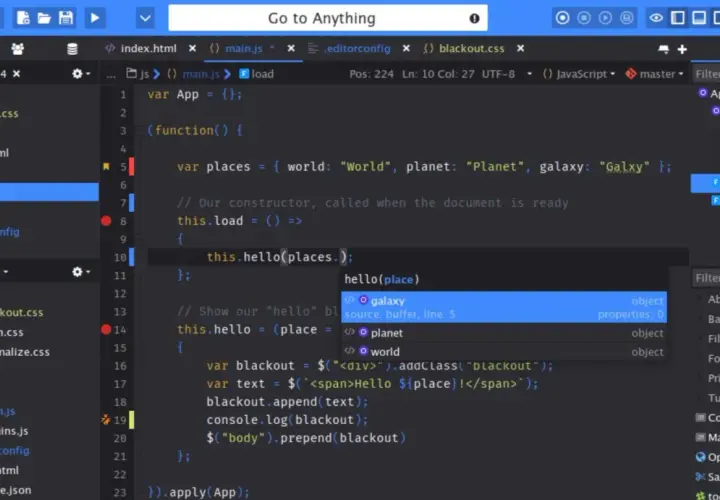Save the file with floppy disk icon

pyautogui.click(x=66, y=18)
